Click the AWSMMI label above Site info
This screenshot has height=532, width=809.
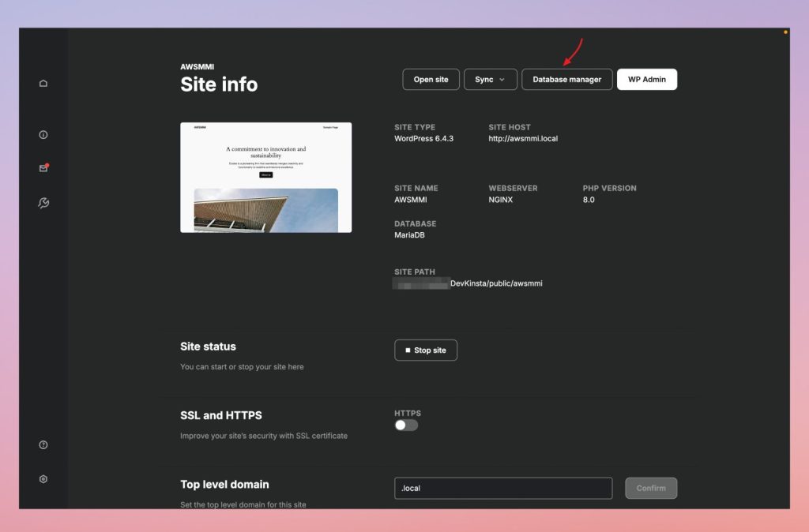tap(197, 66)
